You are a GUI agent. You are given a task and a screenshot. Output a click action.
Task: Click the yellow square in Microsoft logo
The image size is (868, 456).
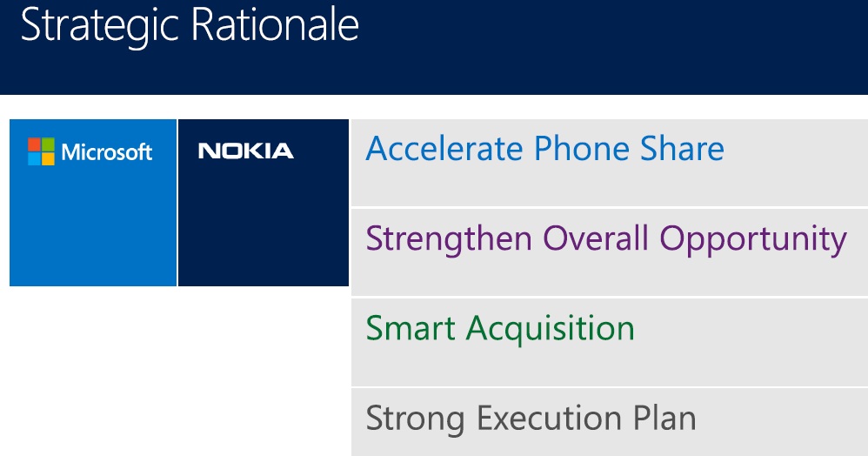coord(48,158)
